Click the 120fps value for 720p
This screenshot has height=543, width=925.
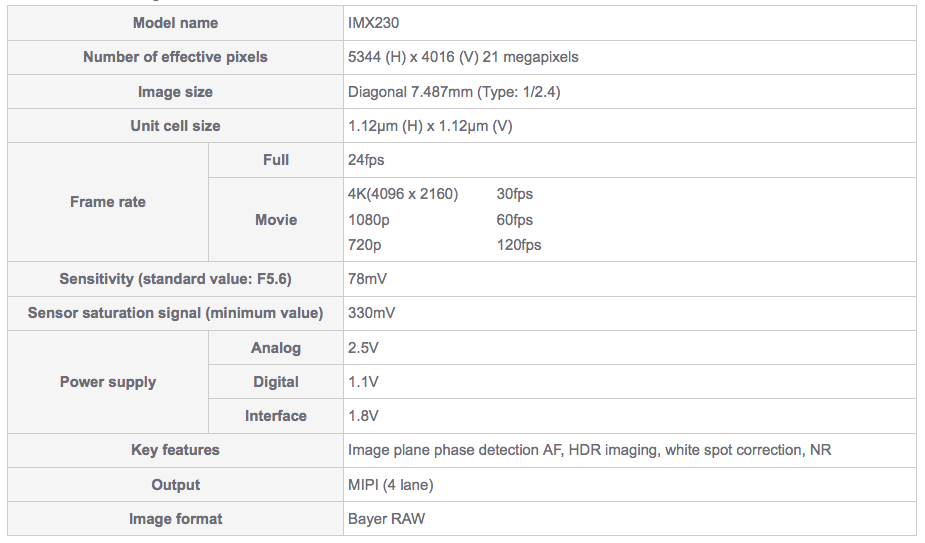(x=519, y=245)
